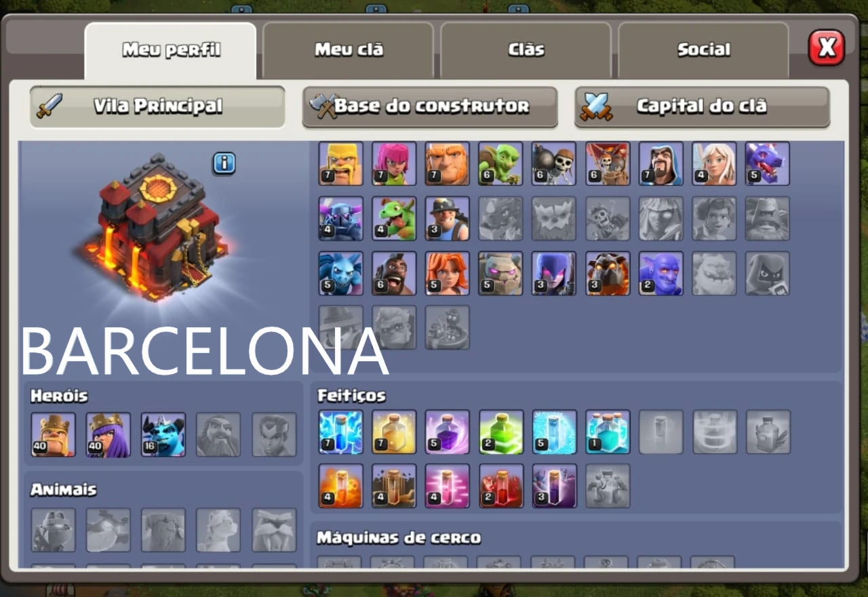
Task: Click the Wall Breaker troop icon
Action: click(x=554, y=163)
